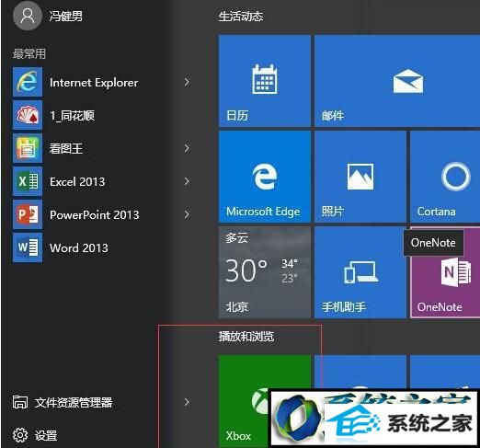Image resolution: width=480 pixels, height=448 pixels.
Task: Click the 生活动态 group title
Action: (x=241, y=17)
